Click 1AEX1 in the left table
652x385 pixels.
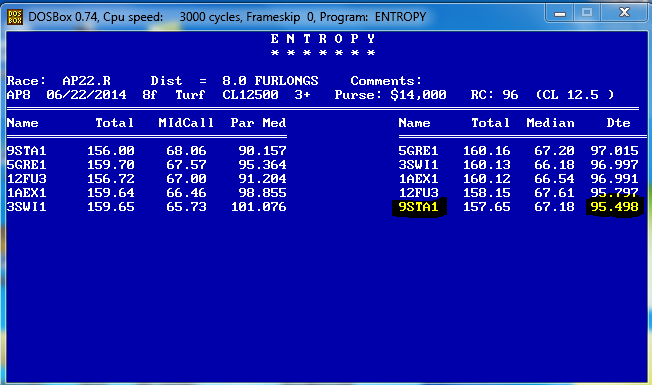point(27,193)
